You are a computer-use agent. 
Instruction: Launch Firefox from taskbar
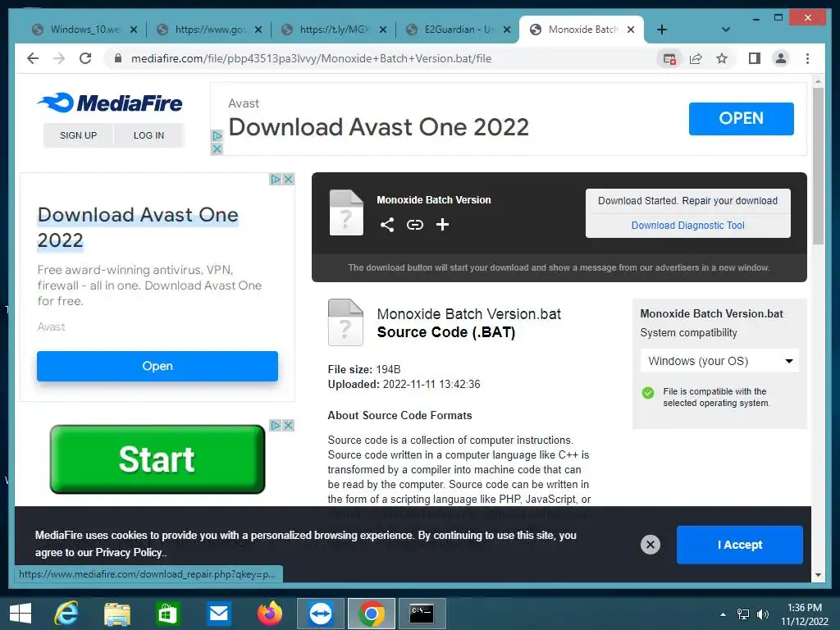point(269,614)
